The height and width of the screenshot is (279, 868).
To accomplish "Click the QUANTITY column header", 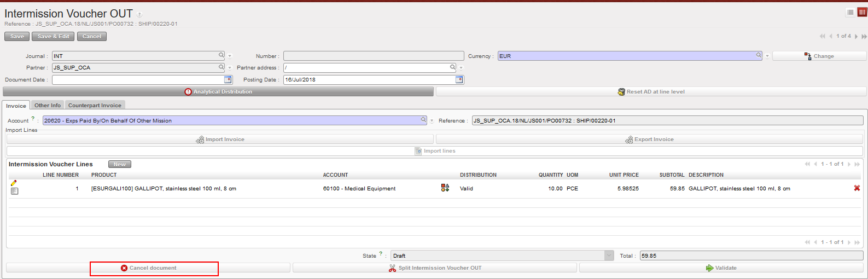I will point(551,175).
